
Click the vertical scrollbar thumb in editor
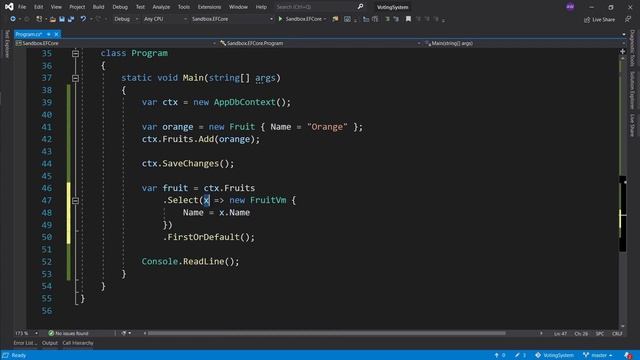(x=622, y=213)
